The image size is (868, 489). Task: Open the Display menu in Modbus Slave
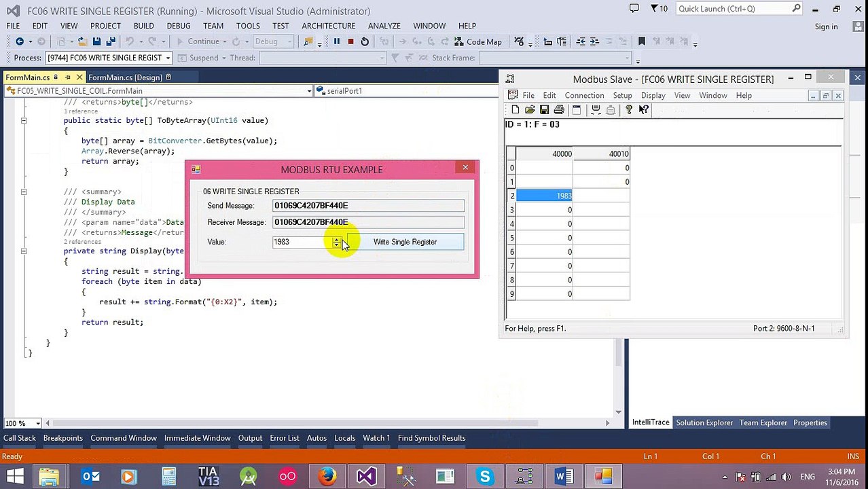(x=653, y=96)
